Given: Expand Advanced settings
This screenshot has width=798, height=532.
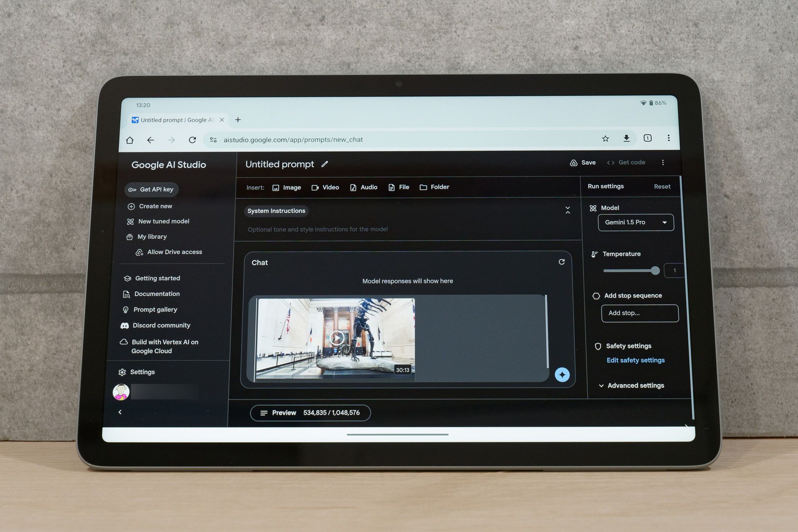Looking at the screenshot, I should pos(631,386).
